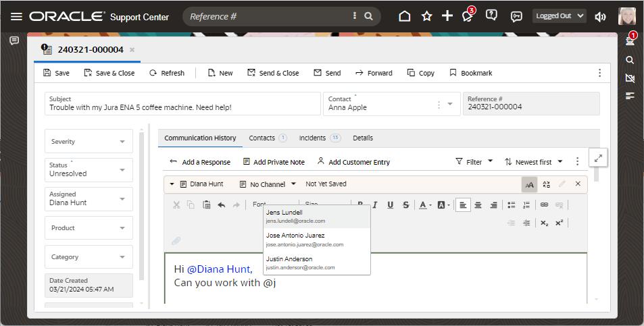Click the find and replace icon
This screenshot has width=644, height=326.
coord(546,184)
